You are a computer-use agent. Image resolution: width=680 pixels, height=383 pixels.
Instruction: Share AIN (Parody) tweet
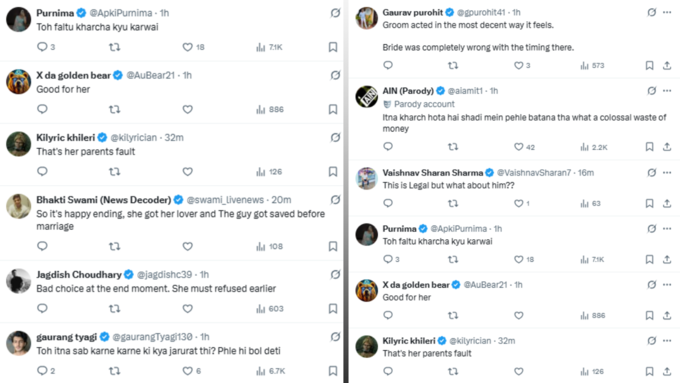[x=667, y=147]
